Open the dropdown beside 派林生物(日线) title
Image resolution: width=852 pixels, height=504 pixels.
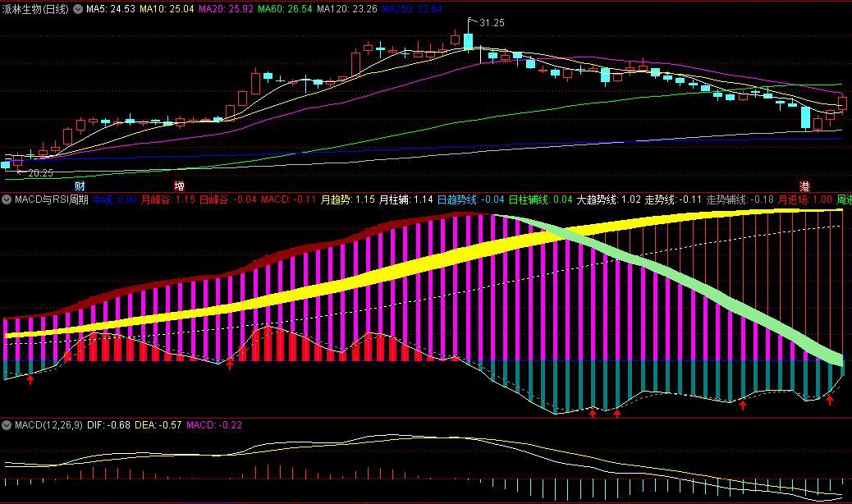tap(78, 9)
